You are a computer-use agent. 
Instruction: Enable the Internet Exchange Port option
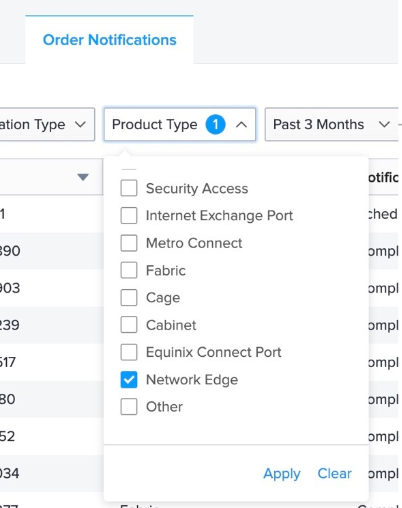(x=129, y=215)
